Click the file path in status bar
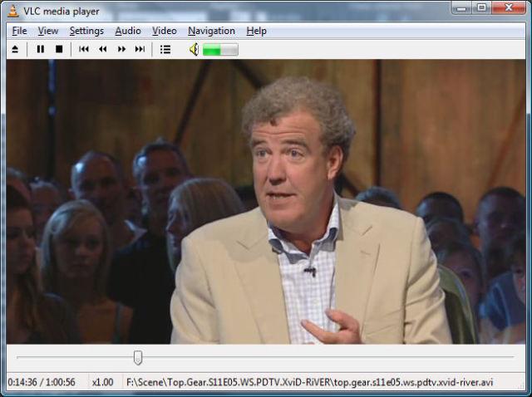The image size is (532, 397). pos(309,382)
